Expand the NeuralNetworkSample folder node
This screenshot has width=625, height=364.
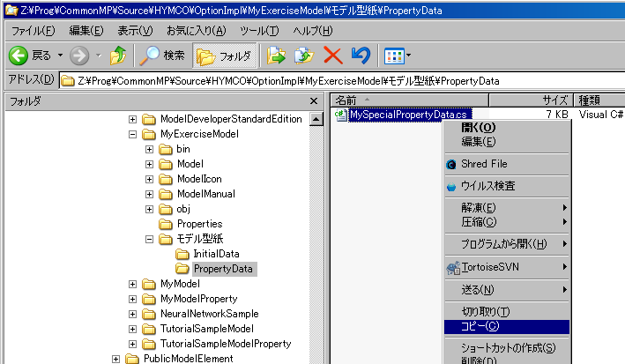click(133, 314)
